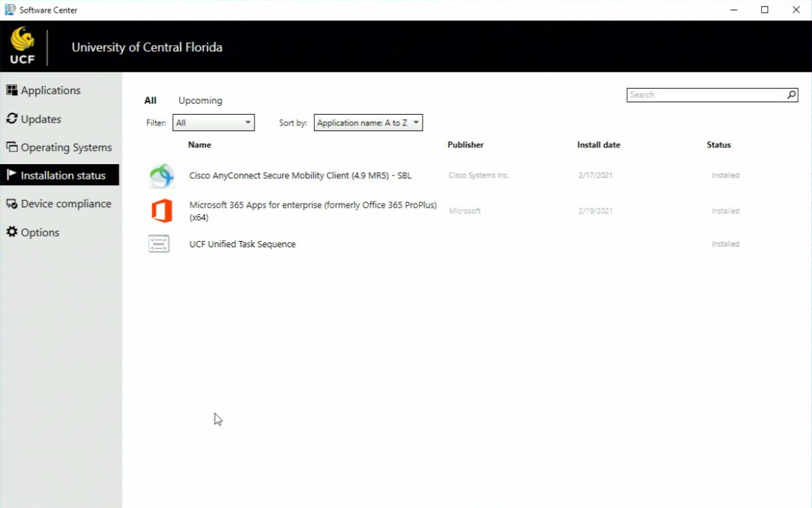
Task: Click Installed status for Microsoft 365 Apps
Action: [x=725, y=211]
